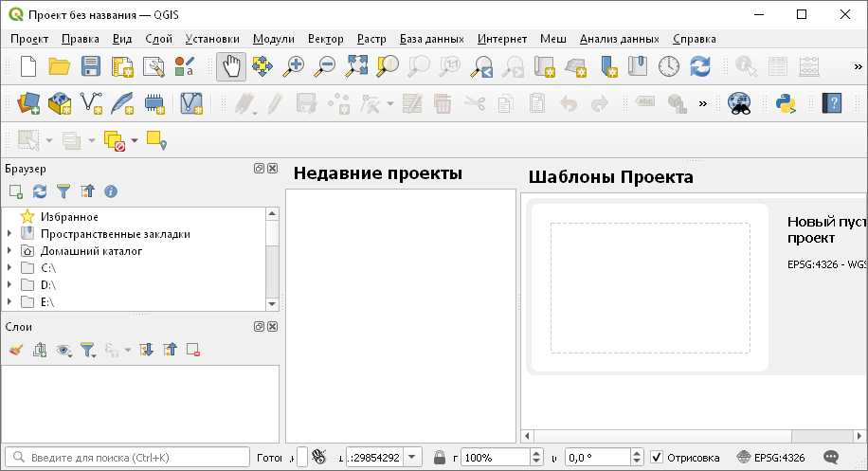Show hidden toolbar items chevron at far right
Image resolution: width=868 pixels, height=471 pixels.
click(858, 67)
